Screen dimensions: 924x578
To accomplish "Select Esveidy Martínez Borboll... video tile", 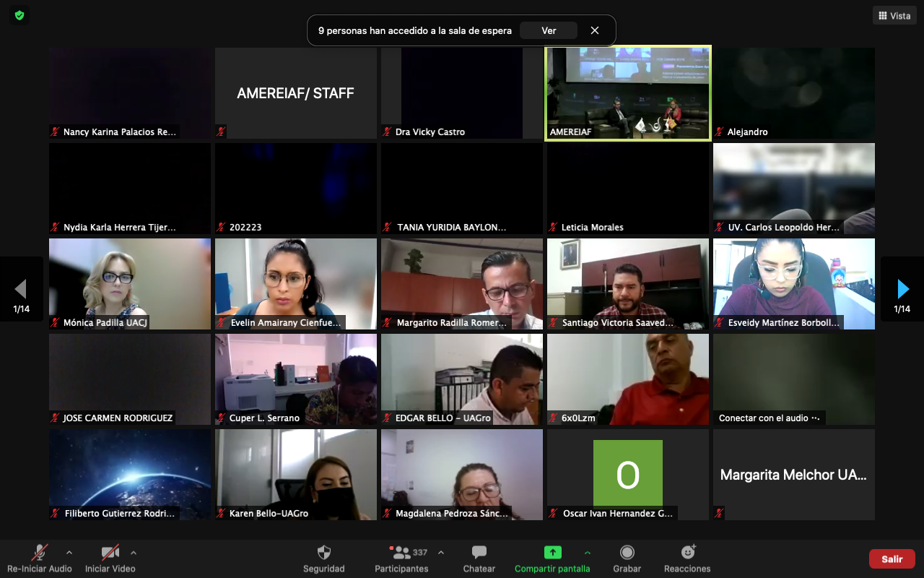I will tap(794, 284).
